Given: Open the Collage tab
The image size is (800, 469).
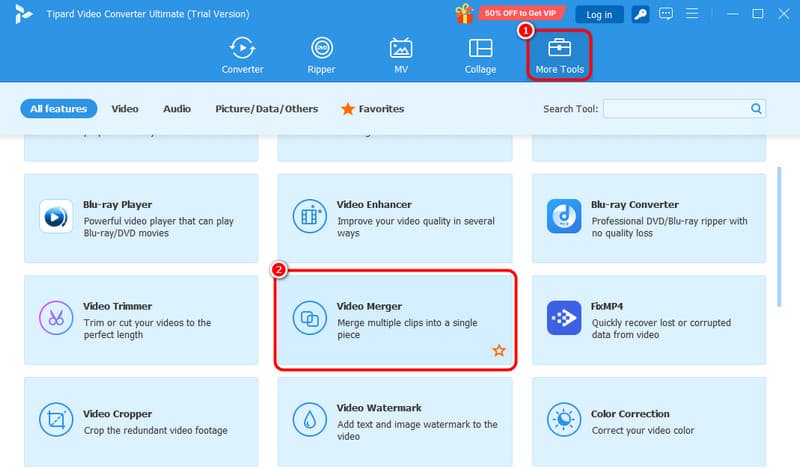Looking at the screenshot, I should (x=480, y=55).
